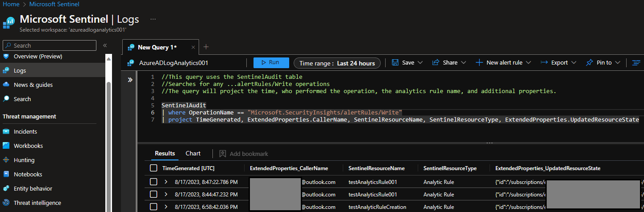Viewport: 644px width, 212px height.
Task: Open Overview (Preview) in sidebar
Action: point(38,57)
